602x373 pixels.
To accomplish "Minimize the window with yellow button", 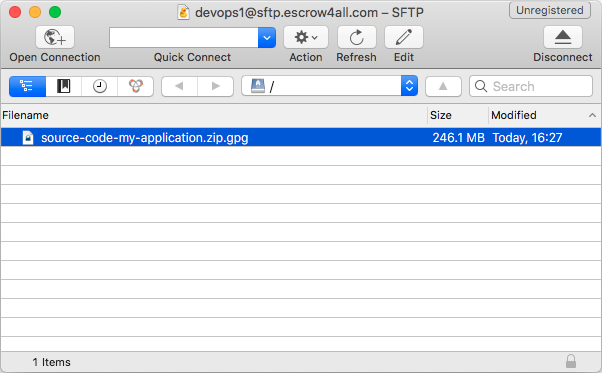I will point(35,12).
